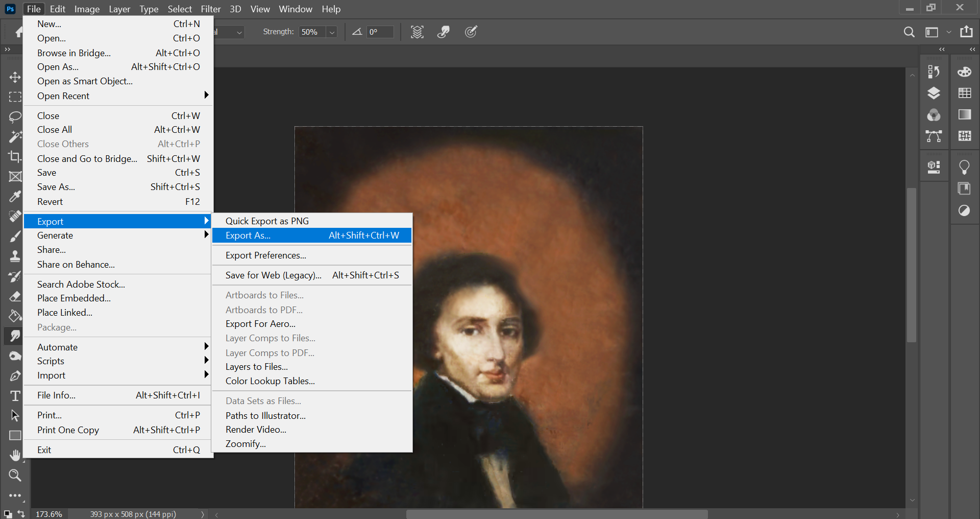Select the Horizontal Type tool
This screenshot has height=519, width=980.
pos(15,396)
